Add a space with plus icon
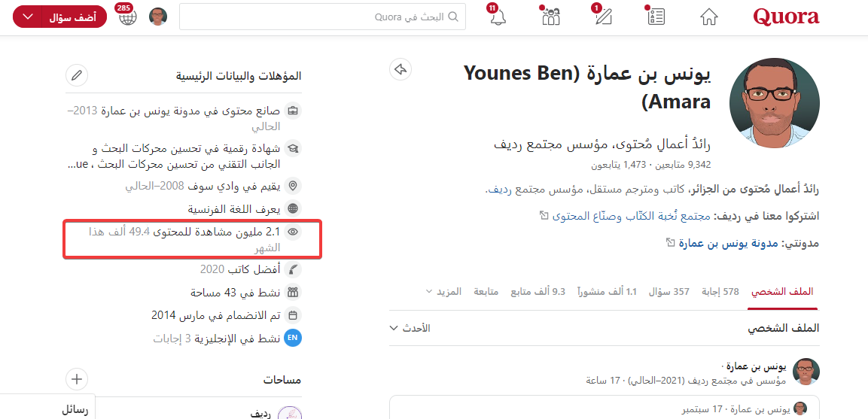The width and height of the screenshot is (868, 419). (x=77, y=379)
